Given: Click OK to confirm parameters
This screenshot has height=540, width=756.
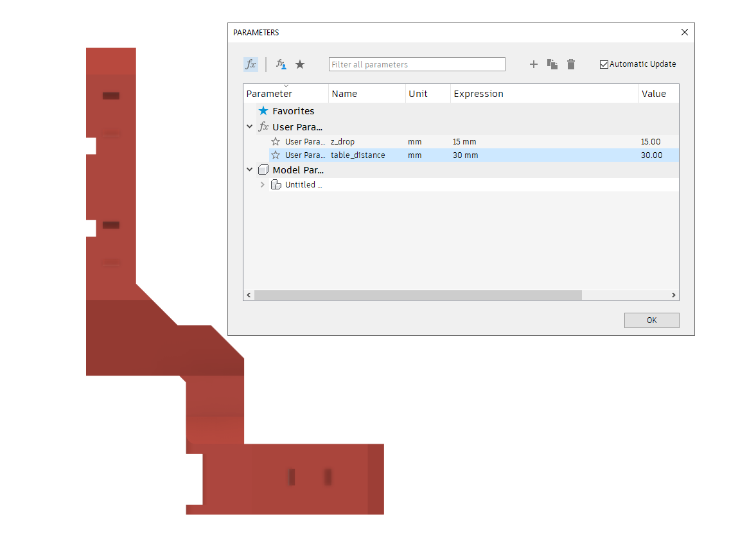Looking at the screenshot, I should pyautogui.click(x=651, y=320).
